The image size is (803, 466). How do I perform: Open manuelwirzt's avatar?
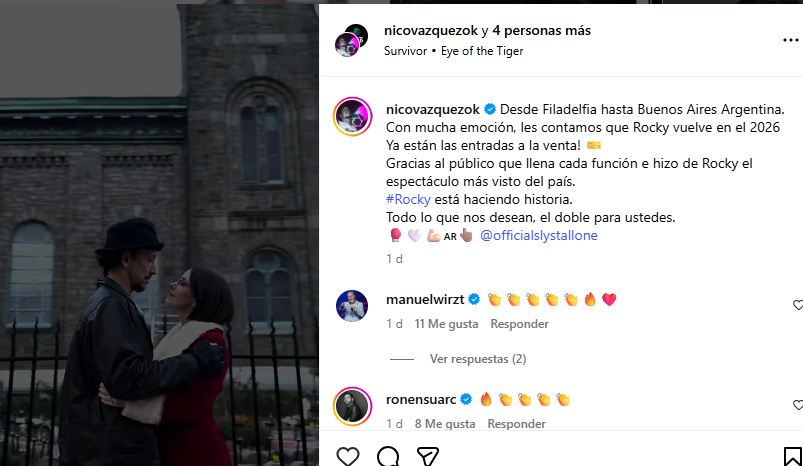click(x=352, y=306)
